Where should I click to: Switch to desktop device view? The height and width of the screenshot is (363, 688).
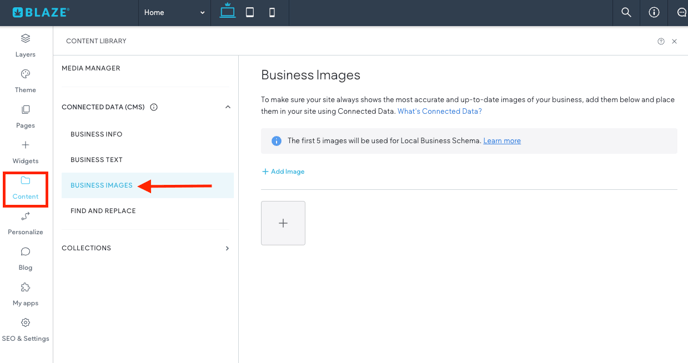point(227,11)
